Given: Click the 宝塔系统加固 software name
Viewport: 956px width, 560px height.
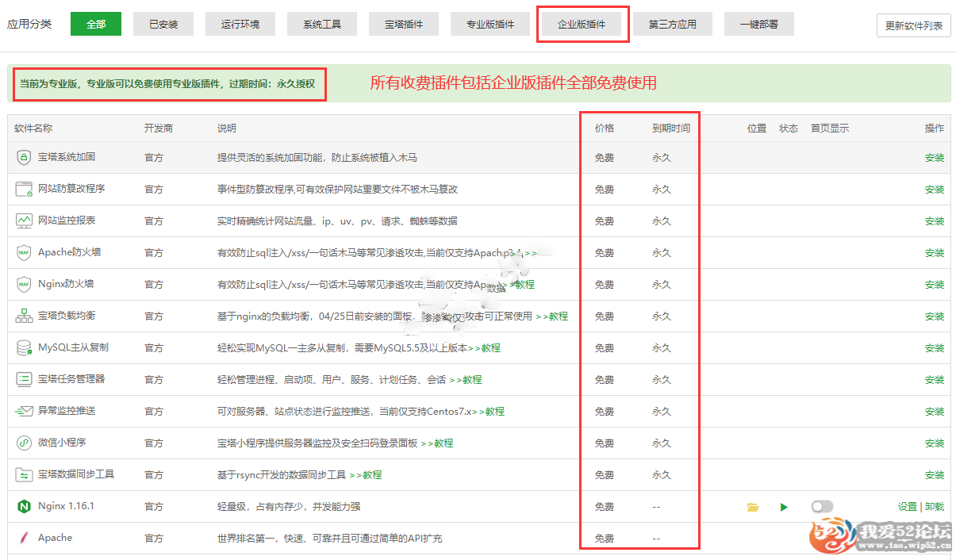Looking at the screenshot, I should [67, 157].
